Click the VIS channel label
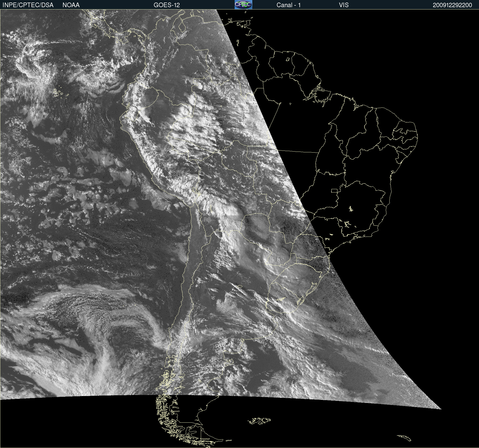The height and width of the screenshot is (448, 479). (344, 5)
